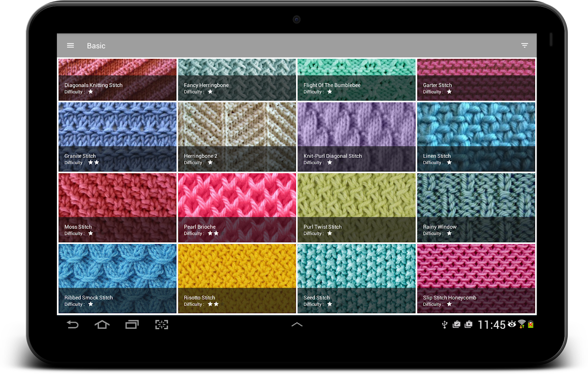Open the Diagonals Knitting Stitch pattern
This screenshot has width=588, height=374.
click(x=117, y=79)
